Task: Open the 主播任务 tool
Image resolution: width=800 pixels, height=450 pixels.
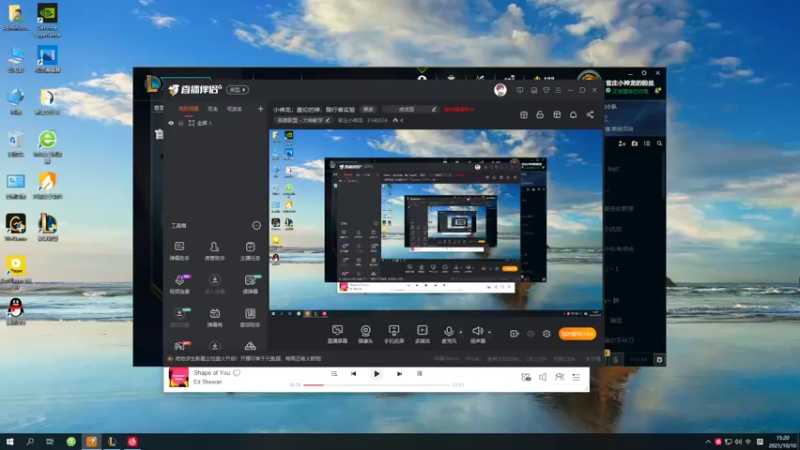Action: pos(250,251)
